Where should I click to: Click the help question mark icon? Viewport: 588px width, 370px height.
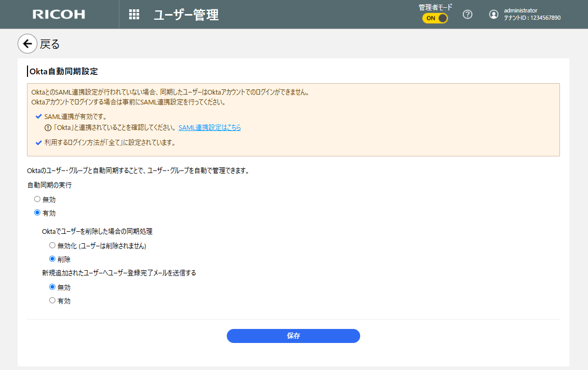468,15
